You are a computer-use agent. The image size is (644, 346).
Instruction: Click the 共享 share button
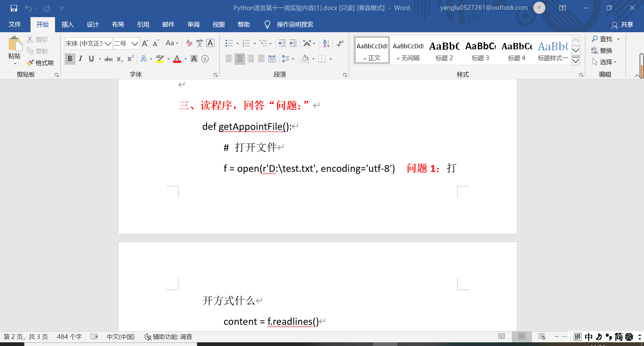point(622,24)
